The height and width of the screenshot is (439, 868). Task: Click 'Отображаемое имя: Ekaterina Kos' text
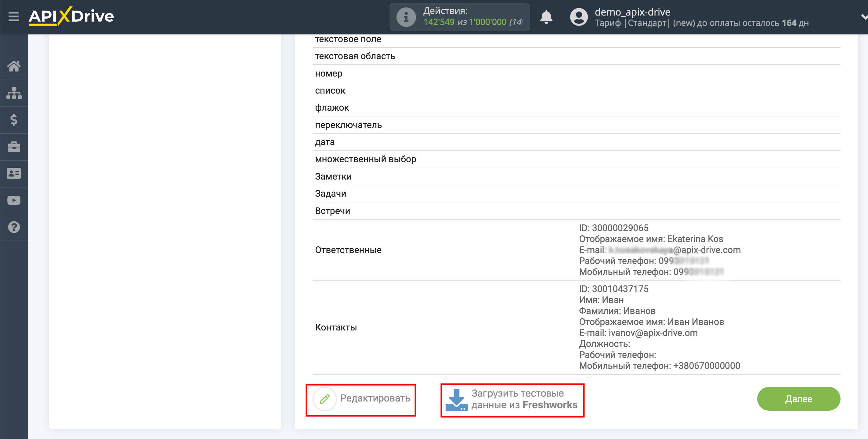click(x=651, y=239)
